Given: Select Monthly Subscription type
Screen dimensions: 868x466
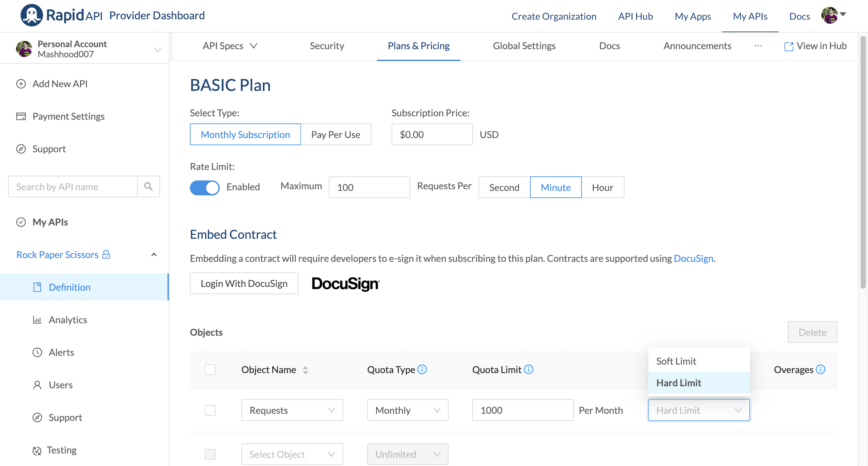Looking at the screenshot, I should click(x=245, y=134).
